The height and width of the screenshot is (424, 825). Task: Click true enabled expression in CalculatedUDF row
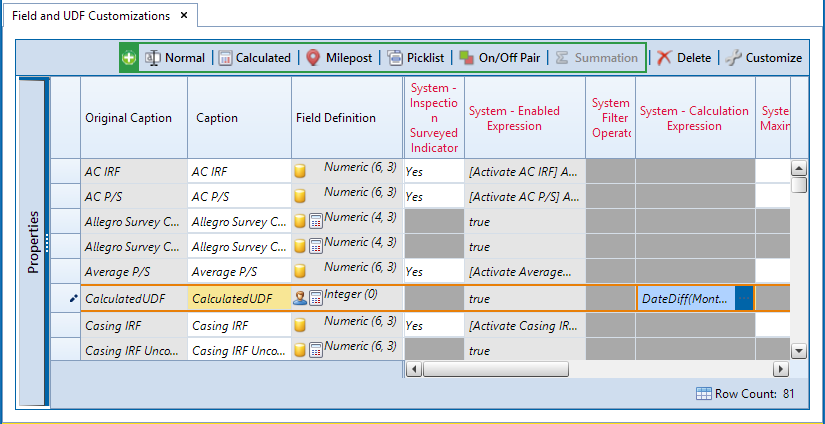[525, 298]
